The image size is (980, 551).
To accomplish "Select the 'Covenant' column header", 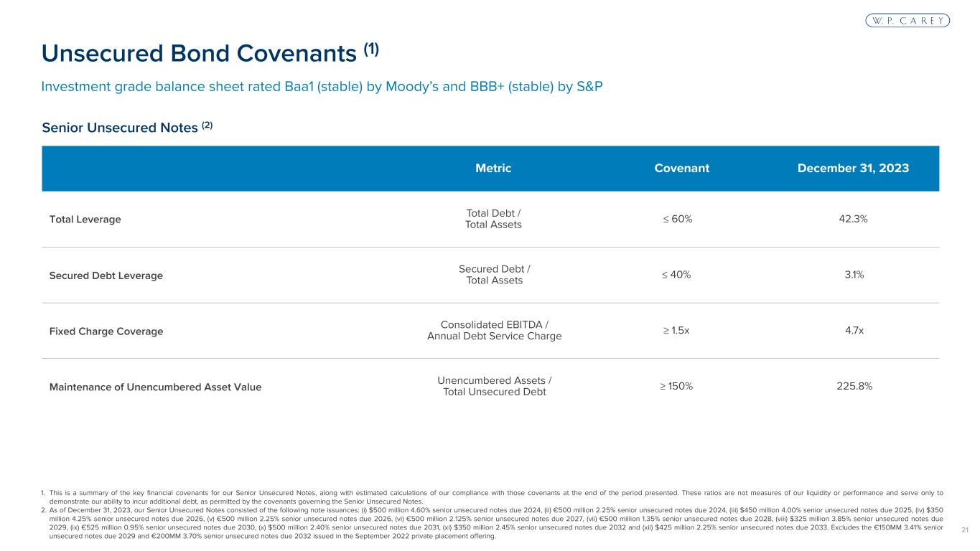I will [x=681, y=169].
